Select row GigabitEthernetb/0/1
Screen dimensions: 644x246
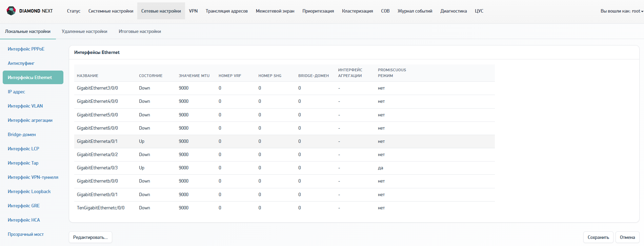coord(284,195)
